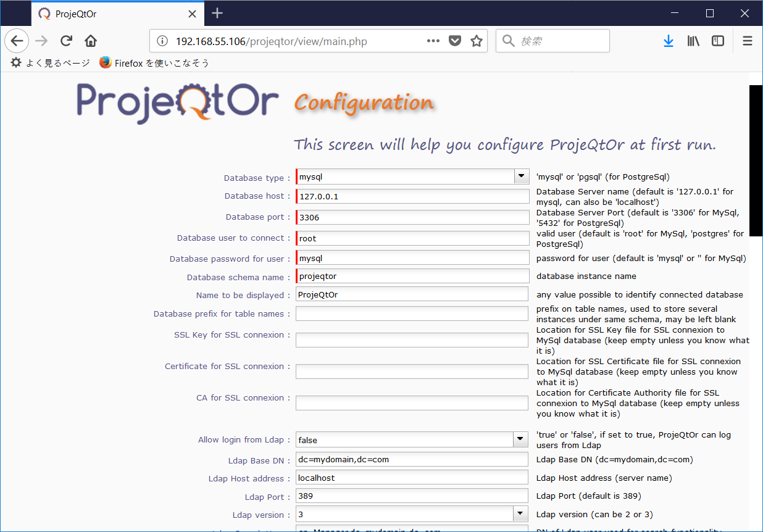
Task: Navigate back using the back arrow
Action: (x=16, y=41)
